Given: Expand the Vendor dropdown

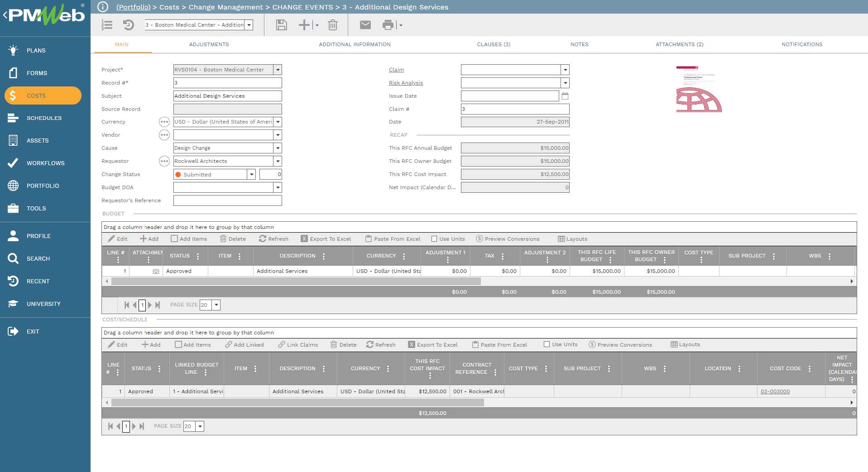Looking at the screenshot, I should click(x=278, y=135).
